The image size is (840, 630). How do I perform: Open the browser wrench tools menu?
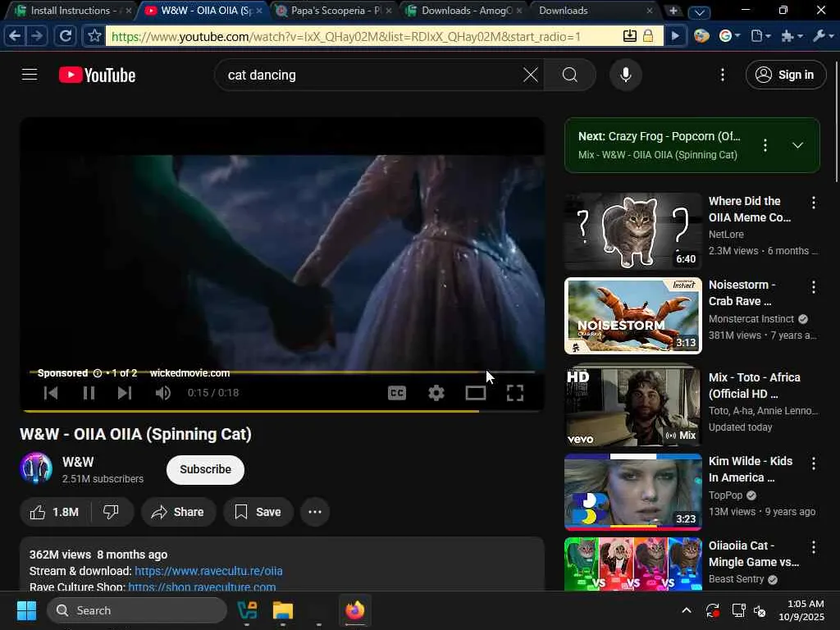tap(824, 36)
